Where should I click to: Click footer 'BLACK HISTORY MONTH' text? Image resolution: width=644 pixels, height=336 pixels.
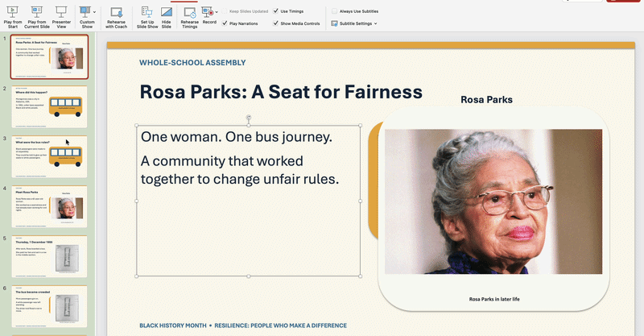point(173,326)
